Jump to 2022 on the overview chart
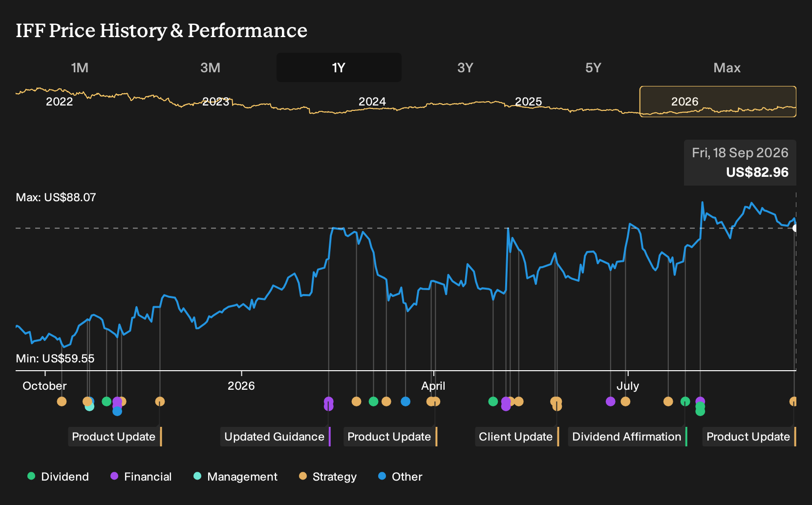The width and height of the screenshot is (812, 505). pyautogui.click(x=59, y=102)
